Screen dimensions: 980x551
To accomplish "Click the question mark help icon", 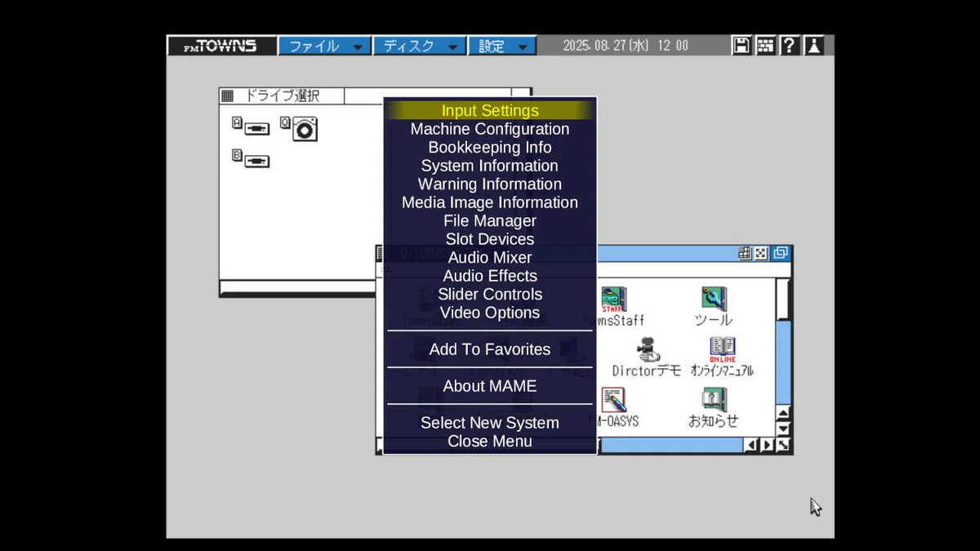I will pyautogui.click(x=789, y=46).
